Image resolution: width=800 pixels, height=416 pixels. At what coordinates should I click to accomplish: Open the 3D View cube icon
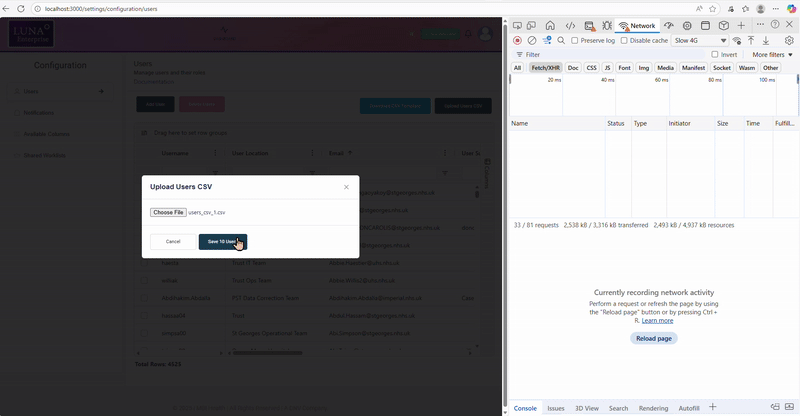pyautogui.click(x=723, y=26)
